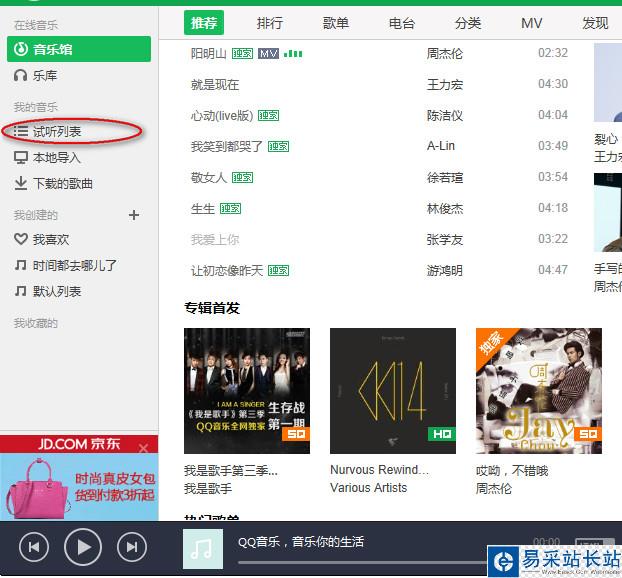The height and width of the screenshot is (578, 622).
Task: Switch to the 分类 tab
Action: click(468, 23)
